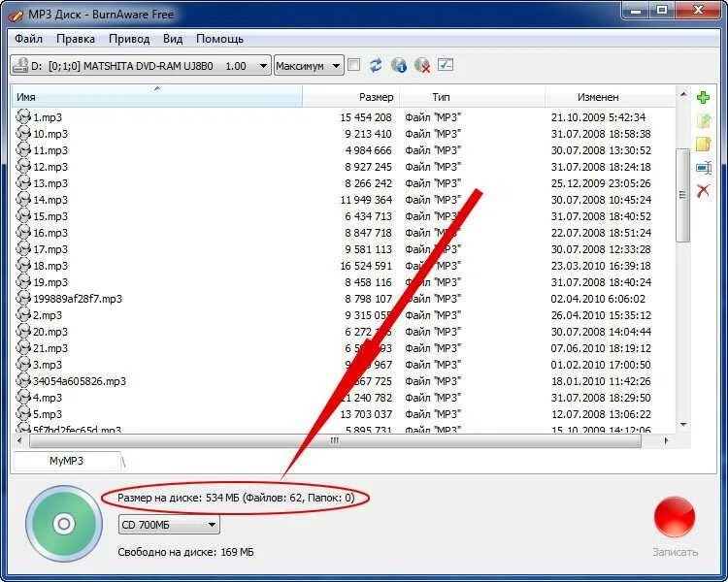The width and height of the screenshot is (728, 582).
Task: Sort by the Размер column header
Action: click(x=351, y=97)
